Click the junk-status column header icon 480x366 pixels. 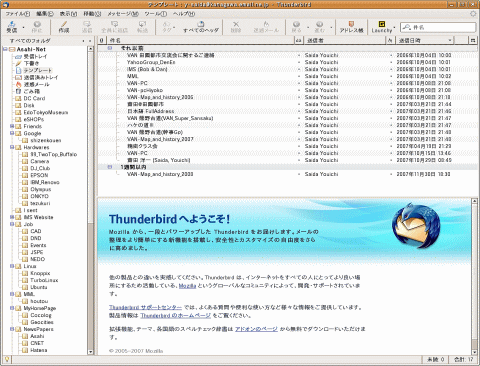pyautogui.click(x=390, y=40)
